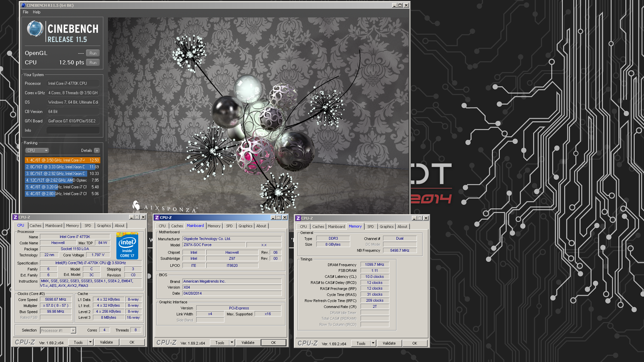Viewport: 644px width, 362px height.
Task: Click the Cinebench title bar app icon
Action: pos(23,5)
